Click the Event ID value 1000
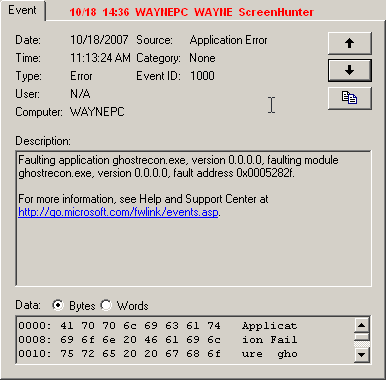 (x=202, y=76)
